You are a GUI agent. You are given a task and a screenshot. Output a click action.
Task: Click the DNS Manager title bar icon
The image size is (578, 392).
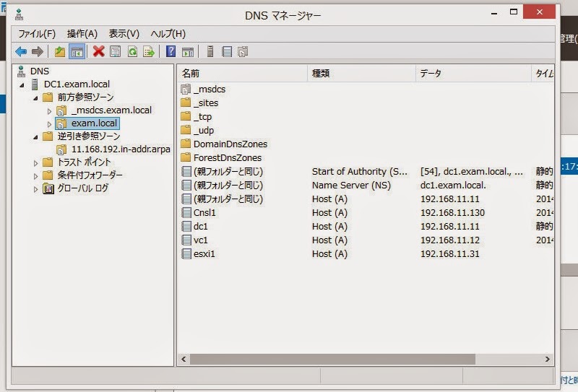point(20,14)
